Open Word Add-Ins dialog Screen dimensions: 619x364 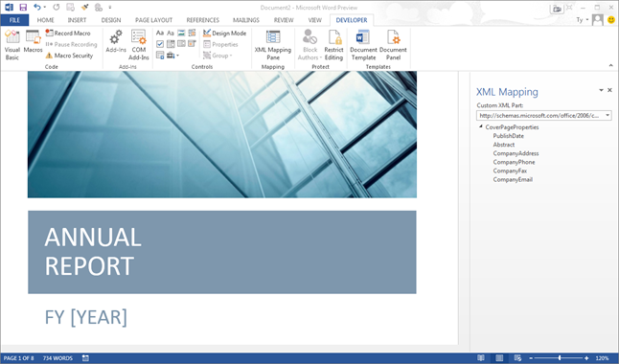click(x=116, y=42)
